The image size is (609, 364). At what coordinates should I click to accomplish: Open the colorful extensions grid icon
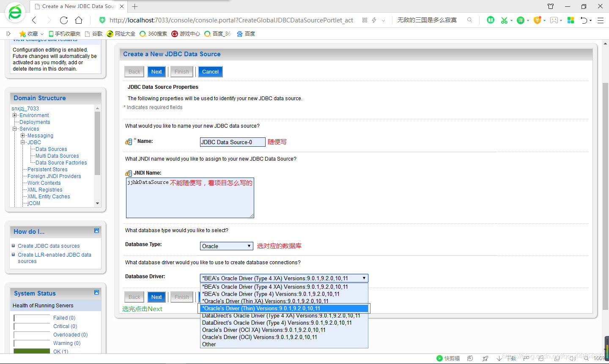pyautogui.click(x=571, y=20)
